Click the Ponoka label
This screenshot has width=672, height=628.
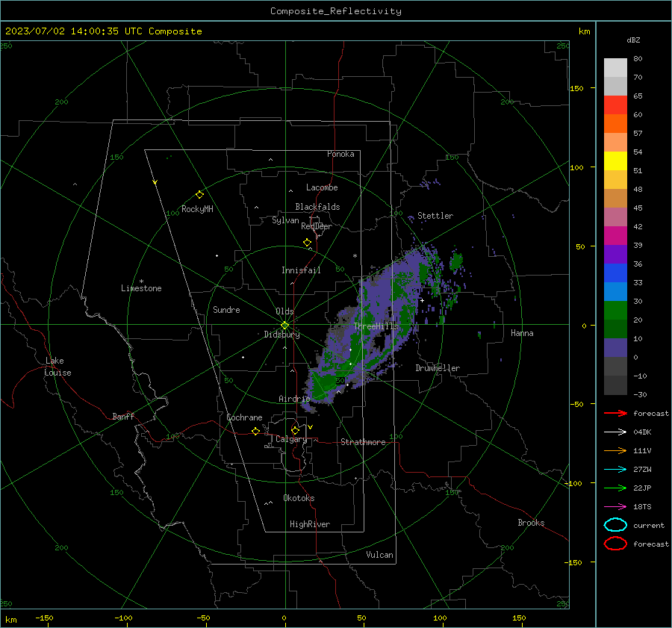(x=340, y=154)
